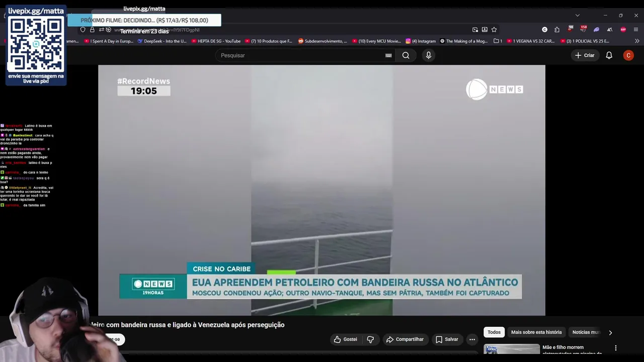Click the extension badge showing 150
The width and height of the screenshot is (644, 362).
tap(583, 29)
